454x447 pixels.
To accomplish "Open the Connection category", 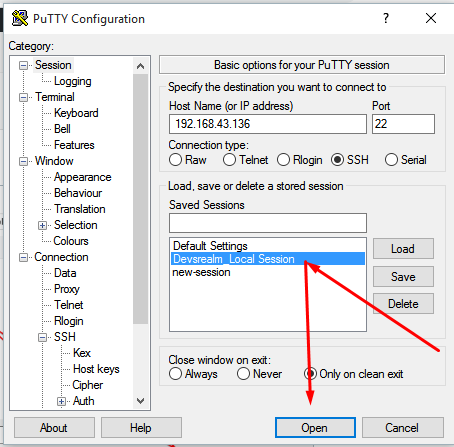I will point(61,257).
